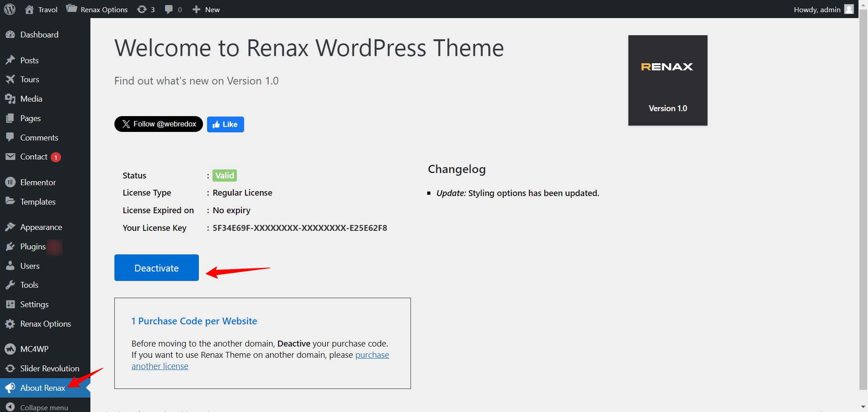Click the Pages document icon
The width and height of the screenshot is (868, 412).
pos(10,118)
